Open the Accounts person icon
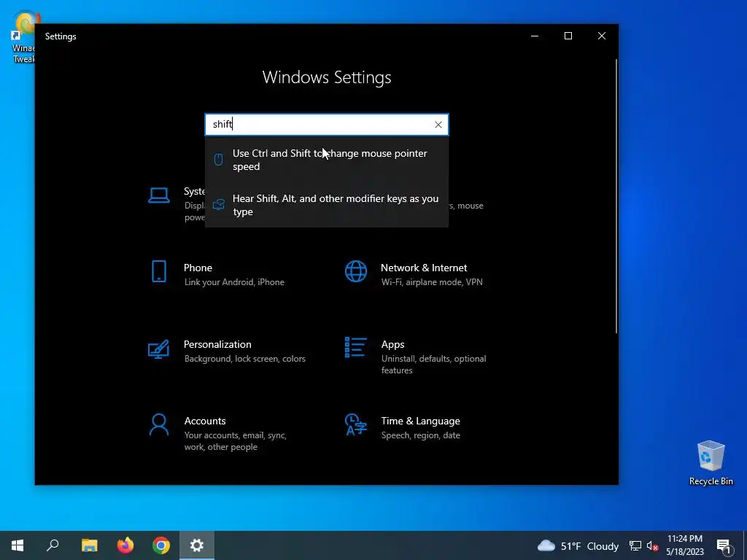The width and height of the screenshot is (747, 560). click(x=158, y=425)
